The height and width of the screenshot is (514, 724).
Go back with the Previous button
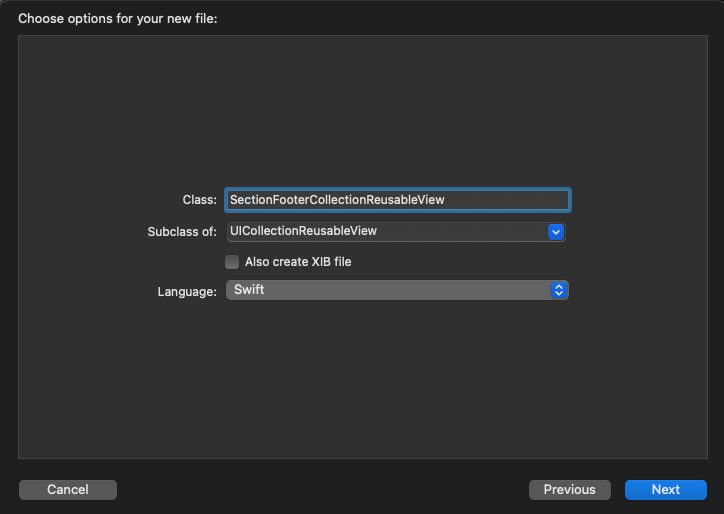(569, 490)
